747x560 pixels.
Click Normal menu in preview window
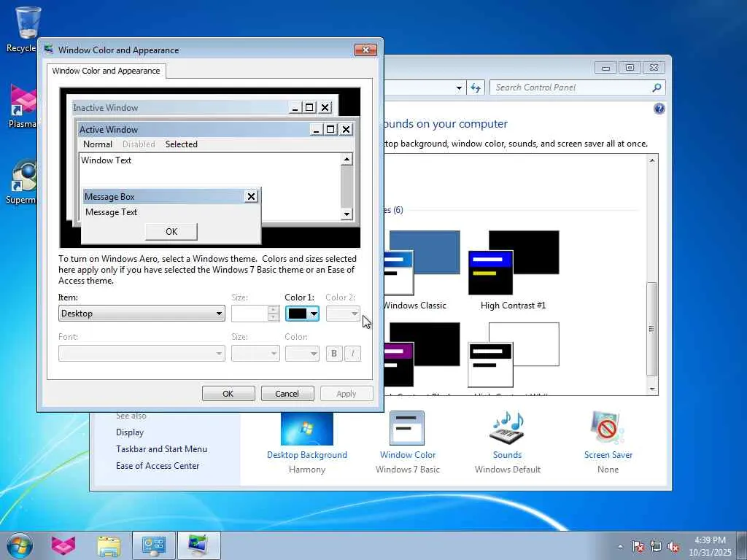click(98, 144)
